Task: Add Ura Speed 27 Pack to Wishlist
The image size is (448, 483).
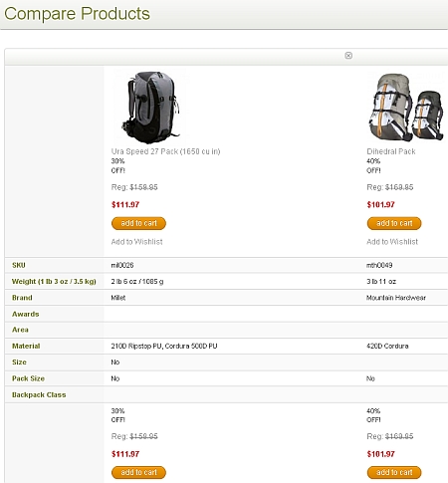Action: pyautogui.click(x=136, y=242)
